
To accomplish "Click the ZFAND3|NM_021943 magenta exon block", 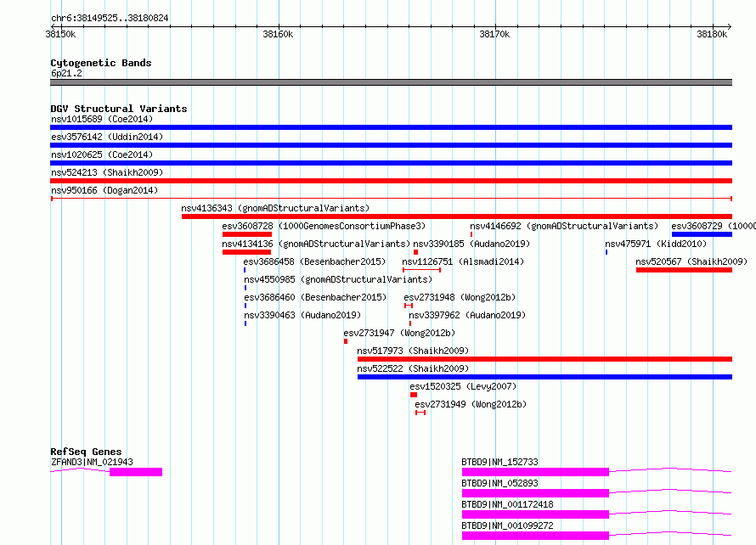I will 136,472.
